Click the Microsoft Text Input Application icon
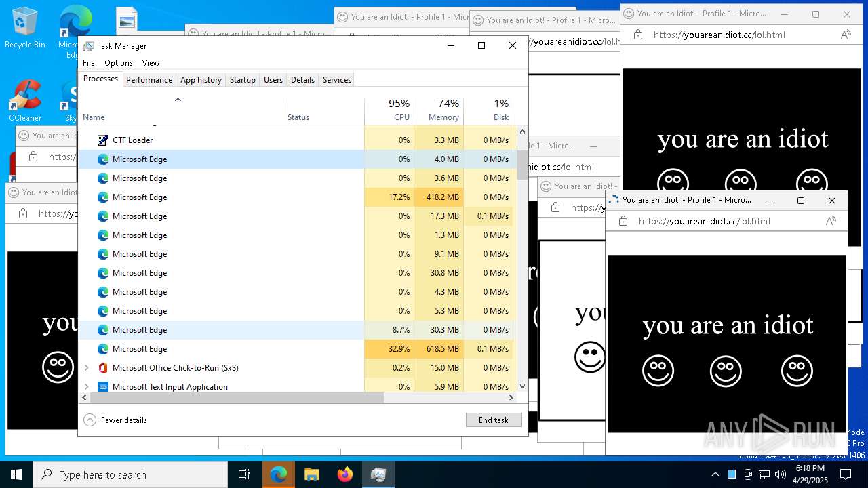The image size is (868, 488). pos(103,387)
